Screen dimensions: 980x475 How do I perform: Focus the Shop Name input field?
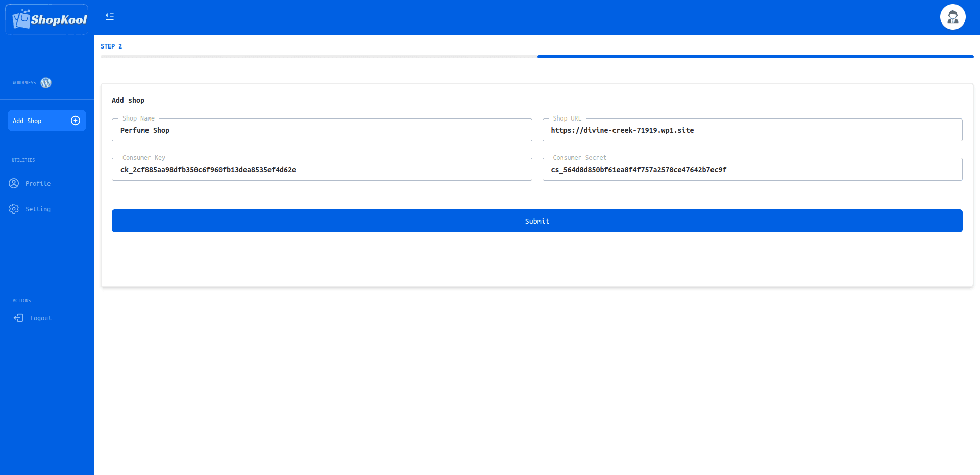pos(322,130)
